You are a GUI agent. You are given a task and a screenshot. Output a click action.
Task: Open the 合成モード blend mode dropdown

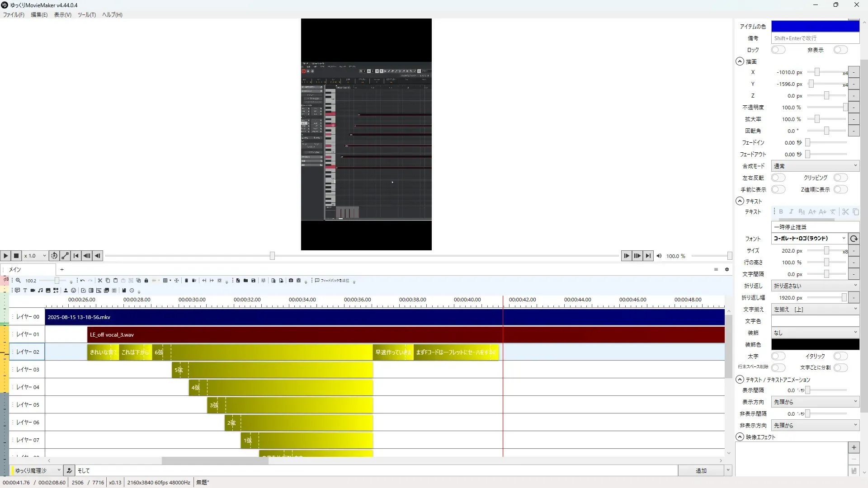(x=815, y=166)
